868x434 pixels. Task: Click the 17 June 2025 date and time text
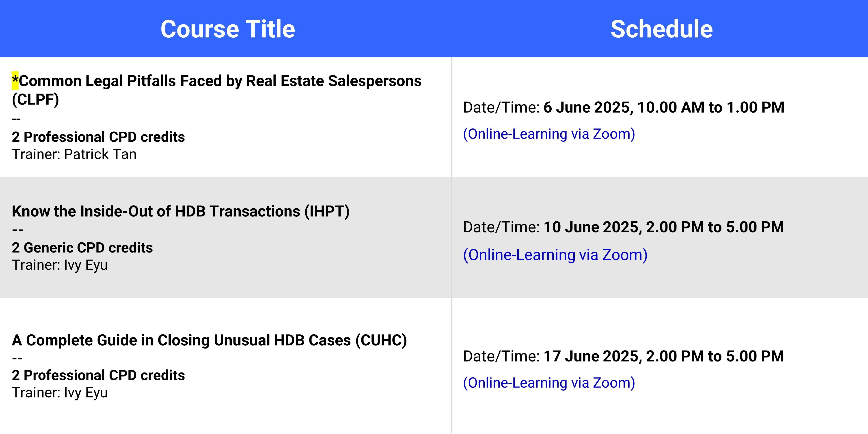664,356
